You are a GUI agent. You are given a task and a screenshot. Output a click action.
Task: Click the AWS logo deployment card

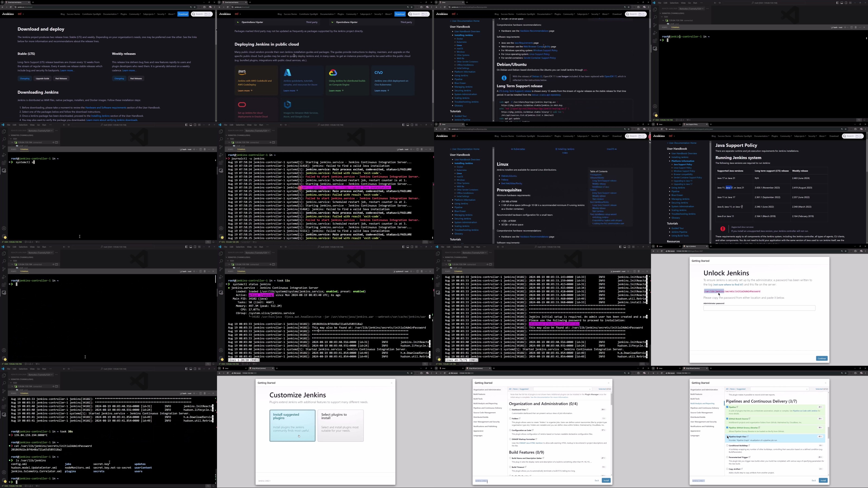[x=242, y=73]
